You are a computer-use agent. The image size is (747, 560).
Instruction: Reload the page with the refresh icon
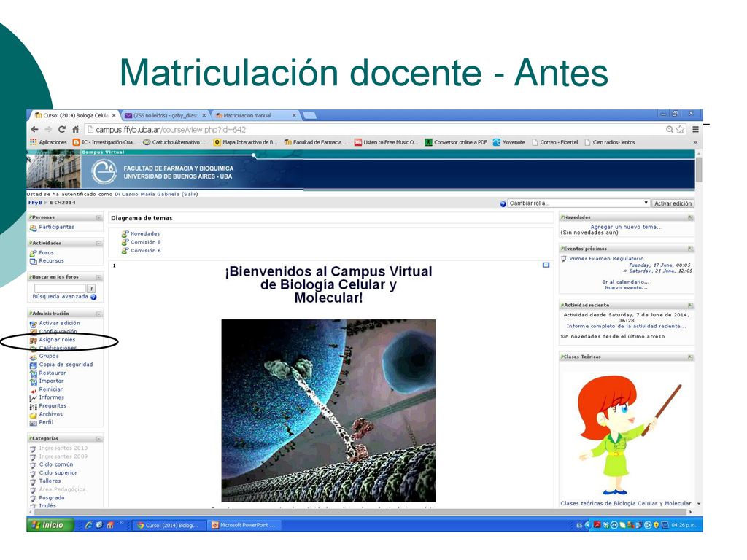tap(61, 130)
